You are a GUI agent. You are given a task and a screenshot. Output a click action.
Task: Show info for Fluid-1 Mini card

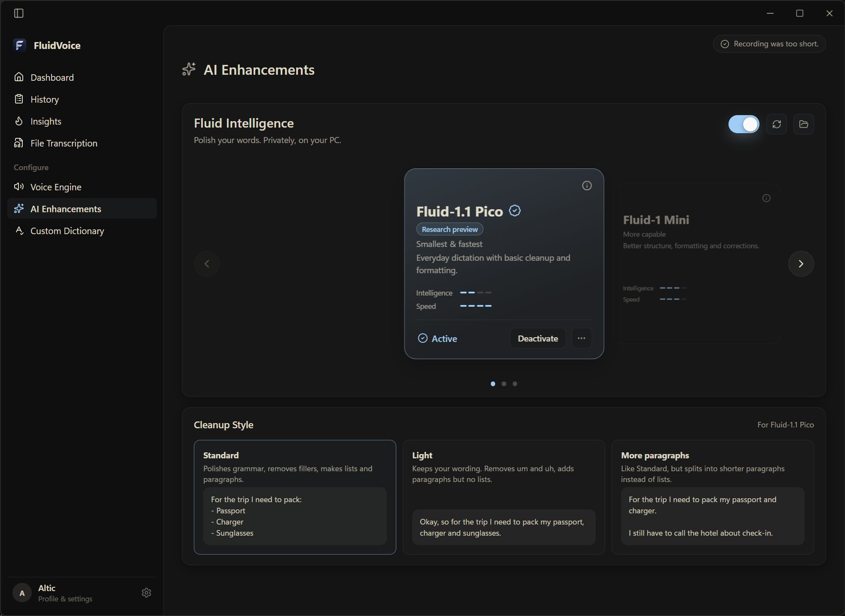tap(766, 198)
